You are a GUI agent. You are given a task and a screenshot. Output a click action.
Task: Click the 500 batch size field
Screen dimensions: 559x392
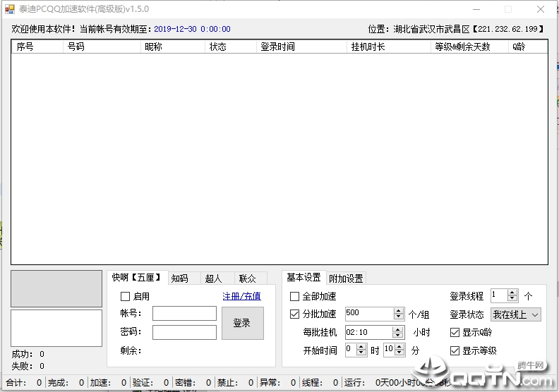369,314
